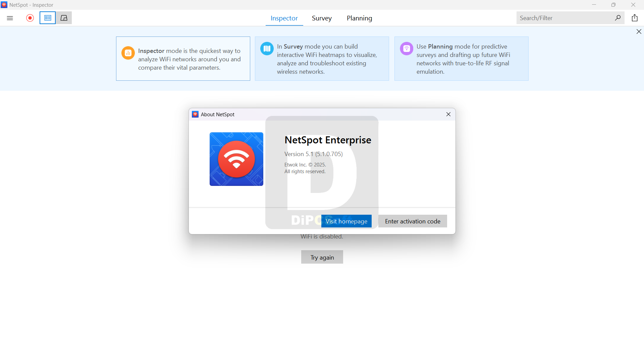
Task: Click the magnifier search icon
Action: point(618,18)
